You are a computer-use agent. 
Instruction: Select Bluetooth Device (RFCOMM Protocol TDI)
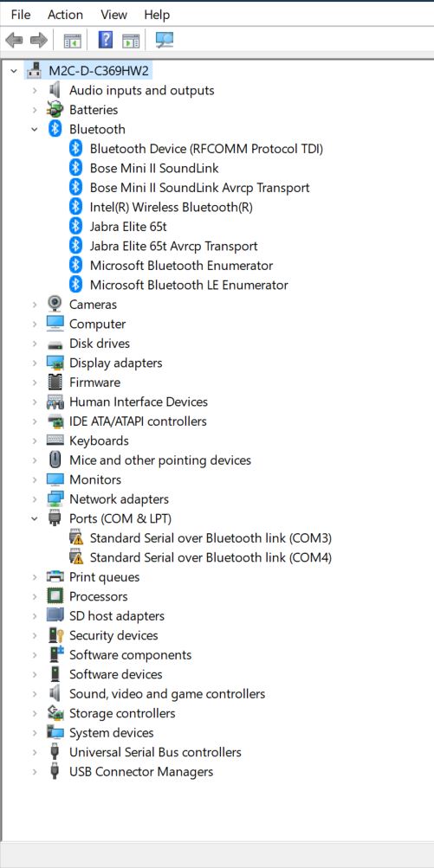(x=206, y=148)
